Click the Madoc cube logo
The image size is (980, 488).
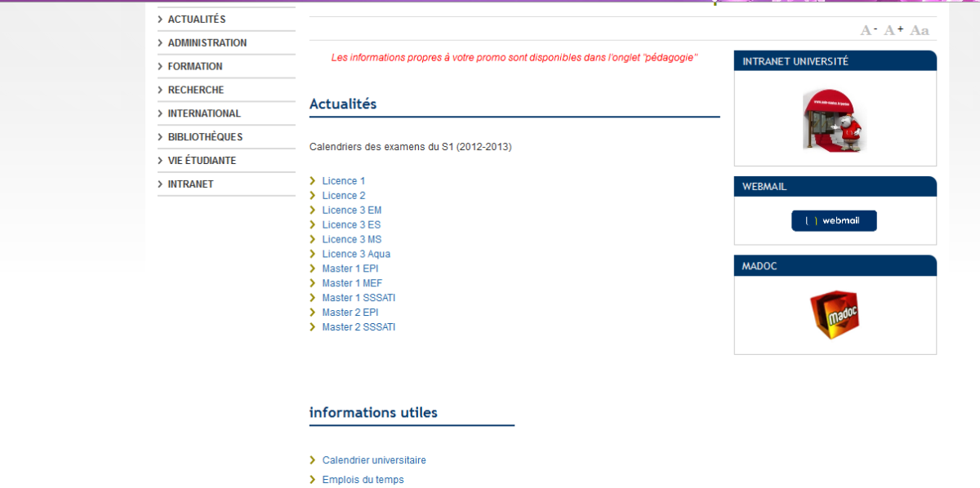point(835,315)
